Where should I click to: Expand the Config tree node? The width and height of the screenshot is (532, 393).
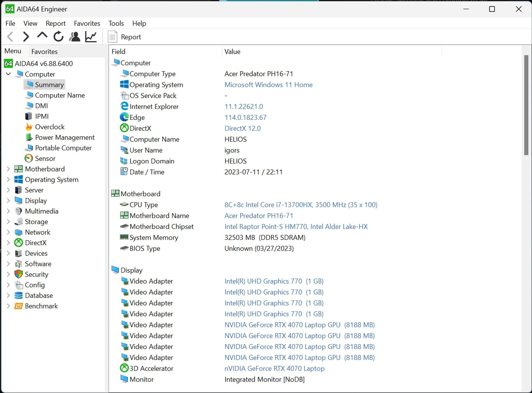(x=8, y=285)
